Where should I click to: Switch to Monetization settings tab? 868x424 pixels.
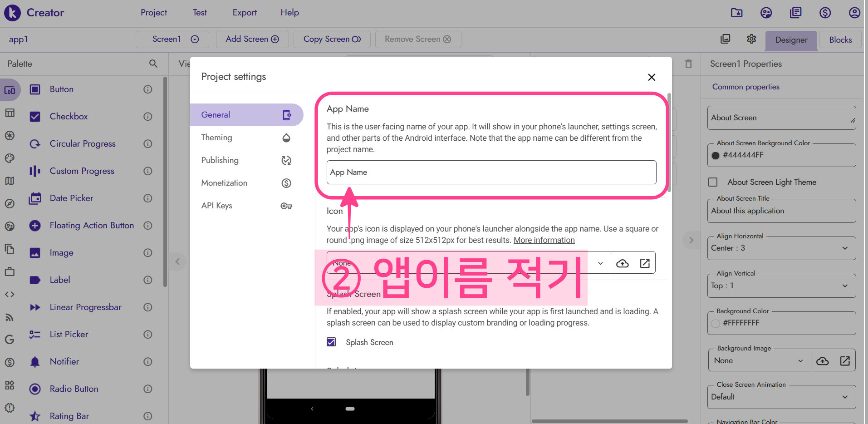click(247, 183)
